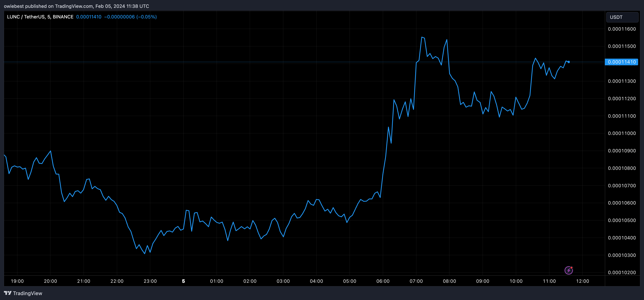The width and height of the screenshot is (644, 300).
Task: Click the 05:00 time axis label
Action: click(x=350, y=281)
